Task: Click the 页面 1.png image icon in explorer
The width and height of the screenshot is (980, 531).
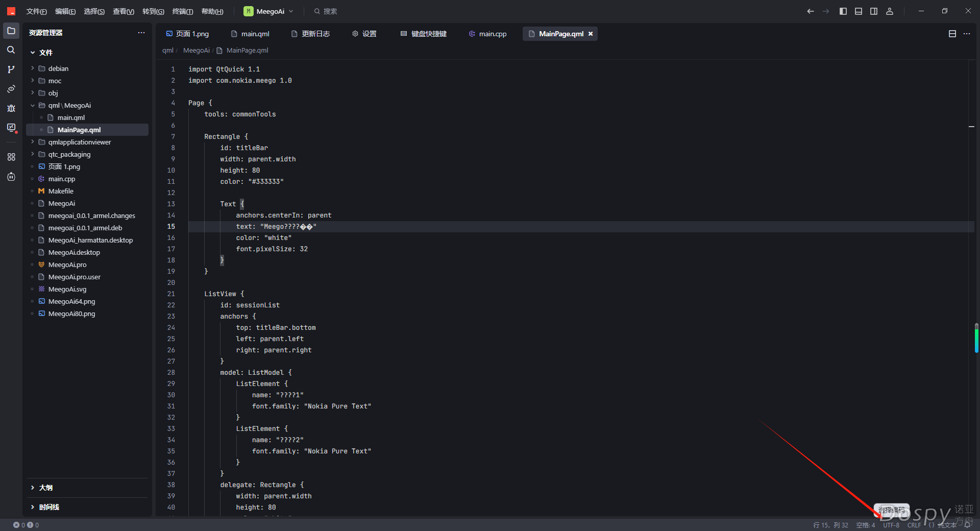Action: coord(41,166)
